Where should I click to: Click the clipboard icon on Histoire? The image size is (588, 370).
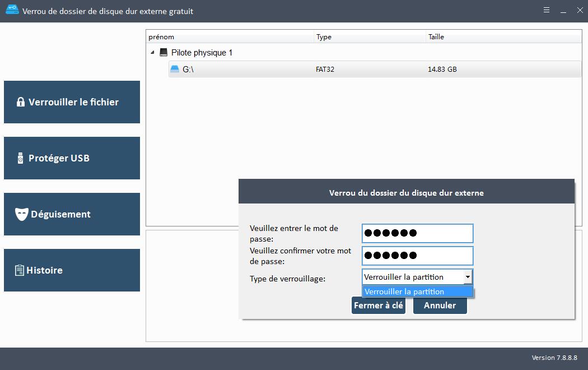click(20, 270)
